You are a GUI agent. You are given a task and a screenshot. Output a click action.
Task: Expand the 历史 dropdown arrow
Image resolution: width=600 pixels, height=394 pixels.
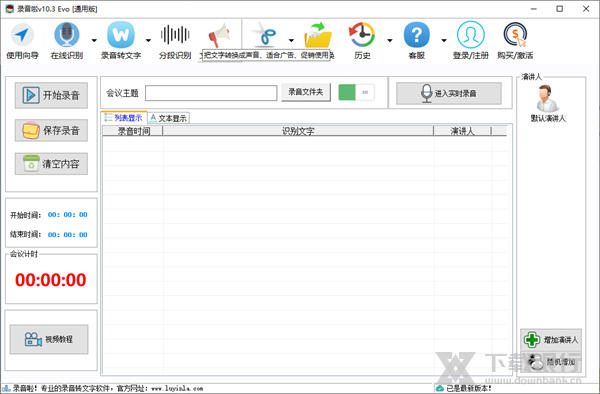pyautogui.click(x=390, y=40)
